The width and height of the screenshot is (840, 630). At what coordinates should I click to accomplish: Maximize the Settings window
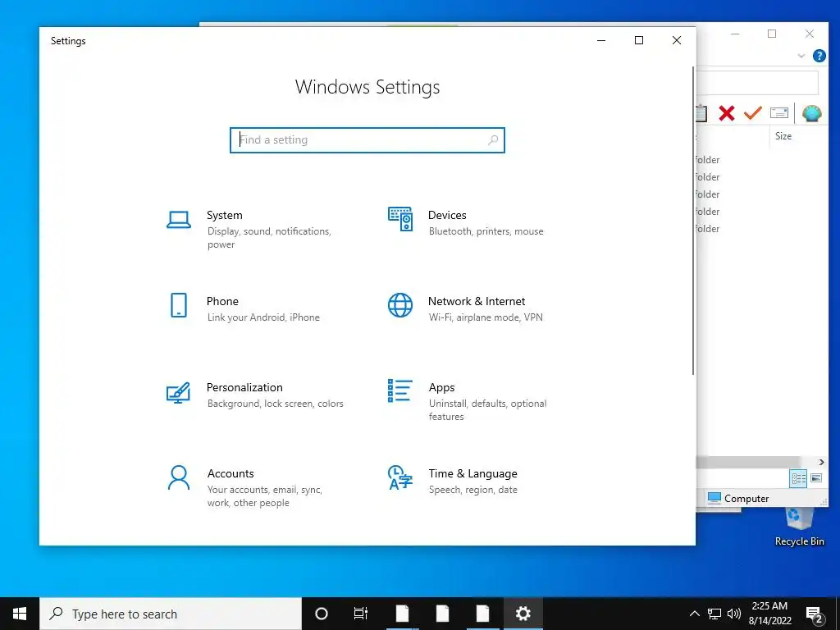[638, 40]
